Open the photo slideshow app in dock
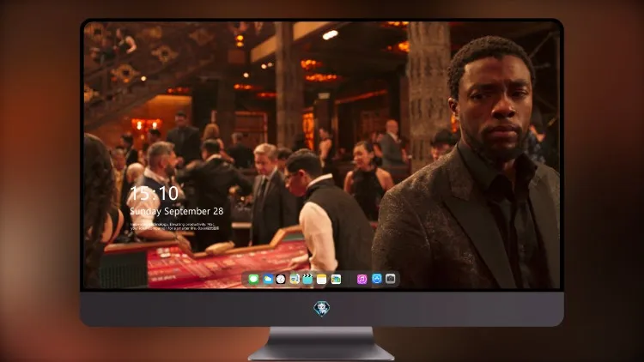The width and height of the screenshot is (644, 362). [x=336, y=279]
